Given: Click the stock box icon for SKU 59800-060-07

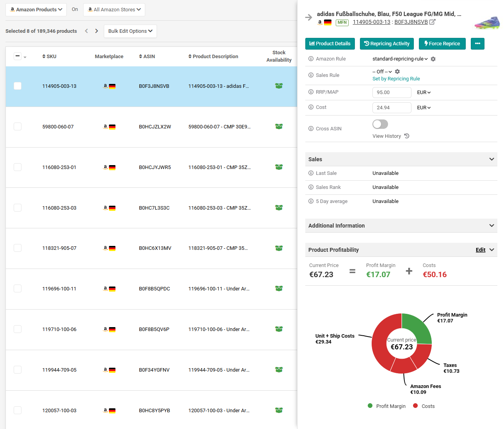Looking at the screenshot, I should (x=279, y=126).
